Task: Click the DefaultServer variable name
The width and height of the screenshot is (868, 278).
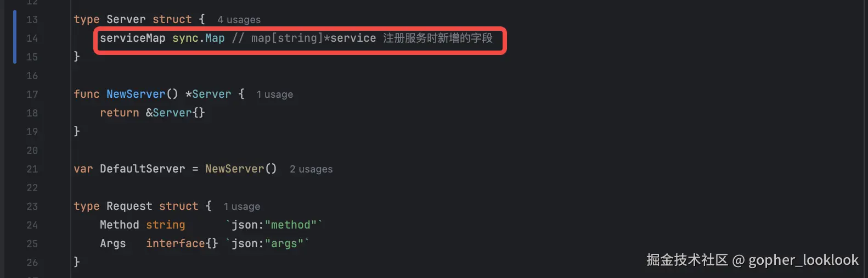Action: coord(142,169)
